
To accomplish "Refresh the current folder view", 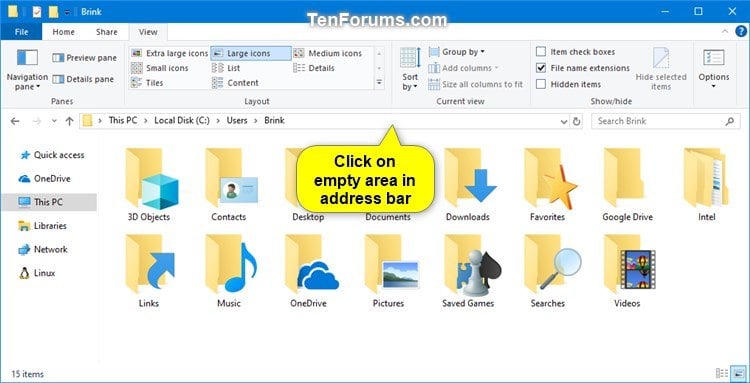I will [576, 121].
